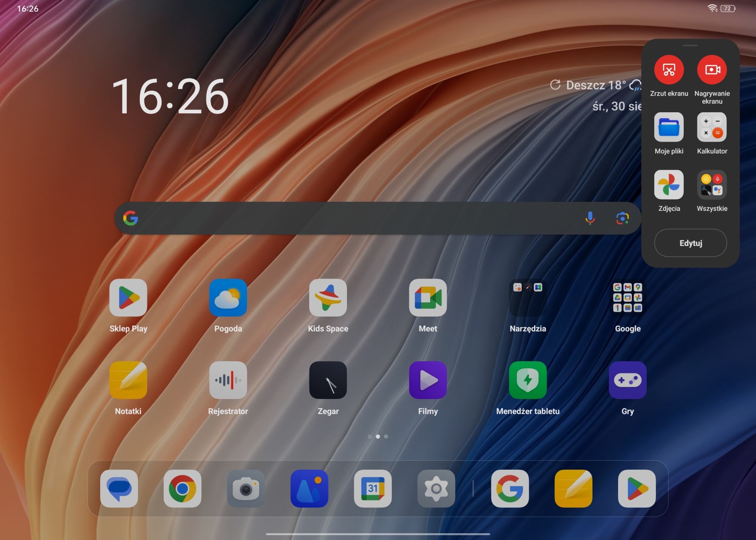This screenshot has width=756, height=540.
Task: Open Zdjęcia in the sidebar panel
Action: [x=669, y=185]
